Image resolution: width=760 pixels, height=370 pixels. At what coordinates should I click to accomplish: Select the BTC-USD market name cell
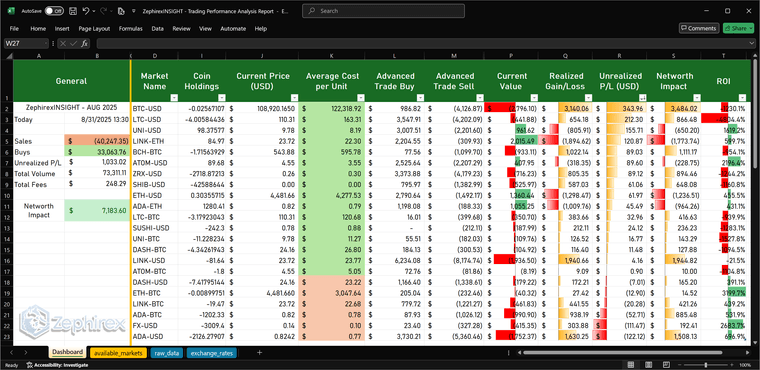tap(154, 109)
